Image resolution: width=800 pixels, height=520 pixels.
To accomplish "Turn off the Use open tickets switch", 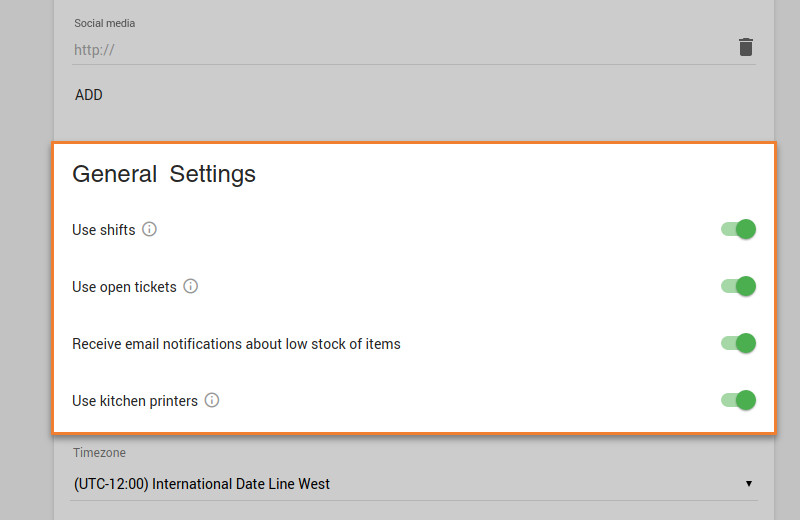I will (738, 286).
